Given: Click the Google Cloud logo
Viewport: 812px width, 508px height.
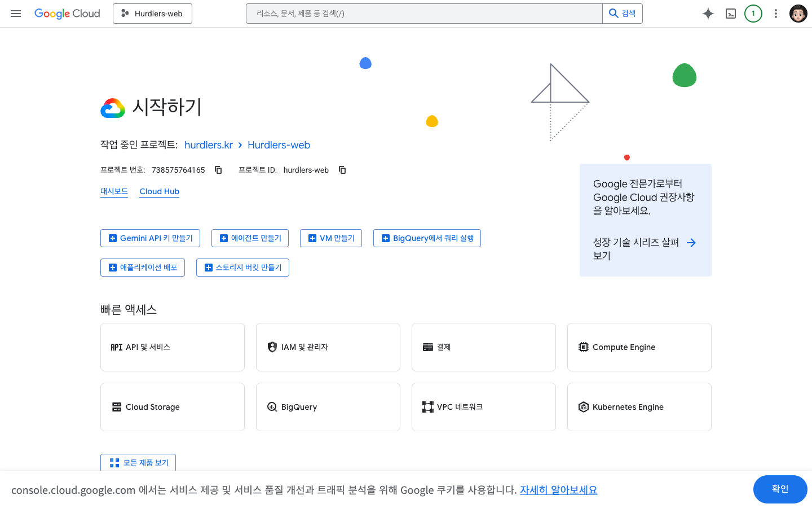Looking at the screenshot, I should tap(67, 14).
